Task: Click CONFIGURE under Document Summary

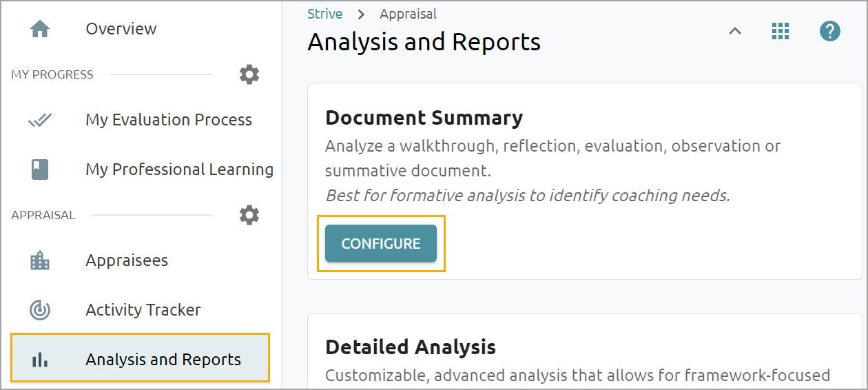Action: 381,243
